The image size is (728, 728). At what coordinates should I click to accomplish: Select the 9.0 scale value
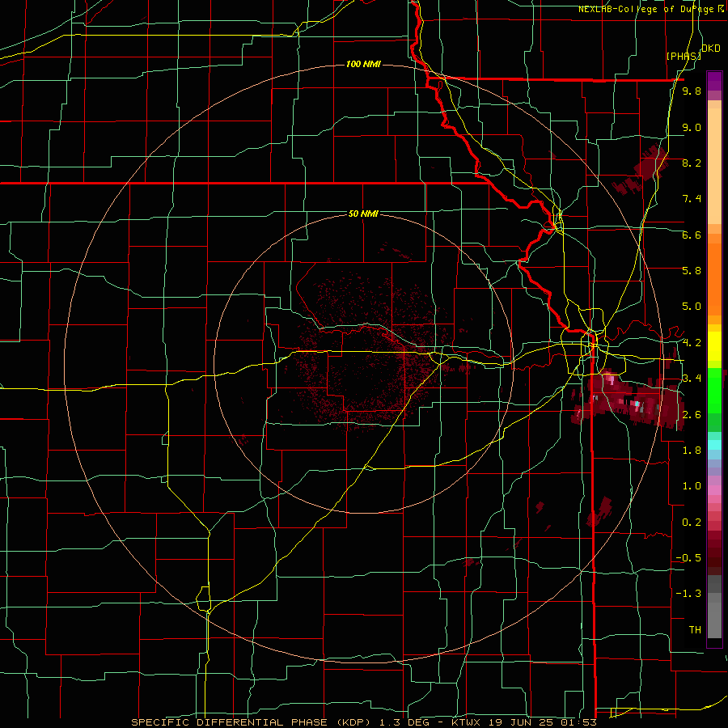(x=692, y=127)
